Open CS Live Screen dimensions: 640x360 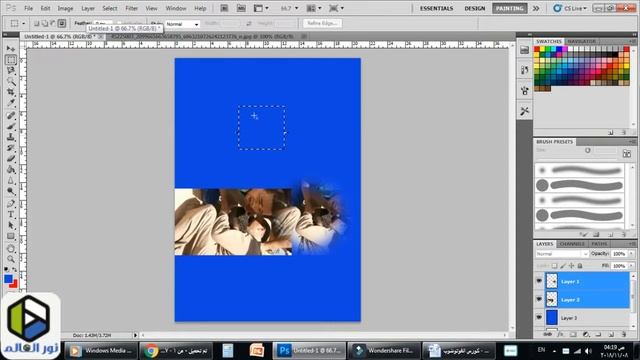point(570,8)
